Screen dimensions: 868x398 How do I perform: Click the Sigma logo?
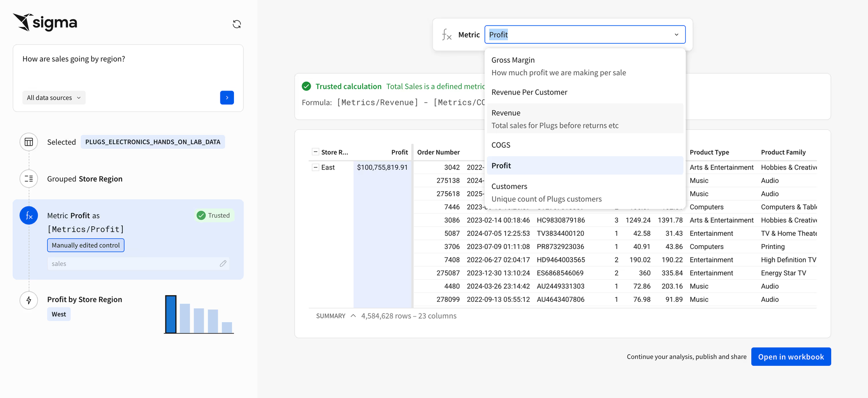coord(45,23)
